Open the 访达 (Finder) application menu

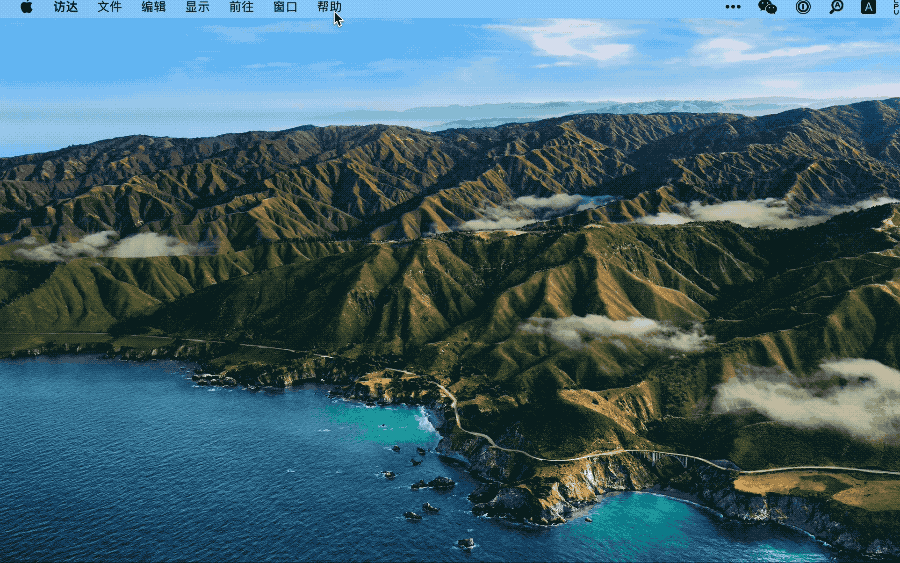pyautogui.click(x=66, y=7)
